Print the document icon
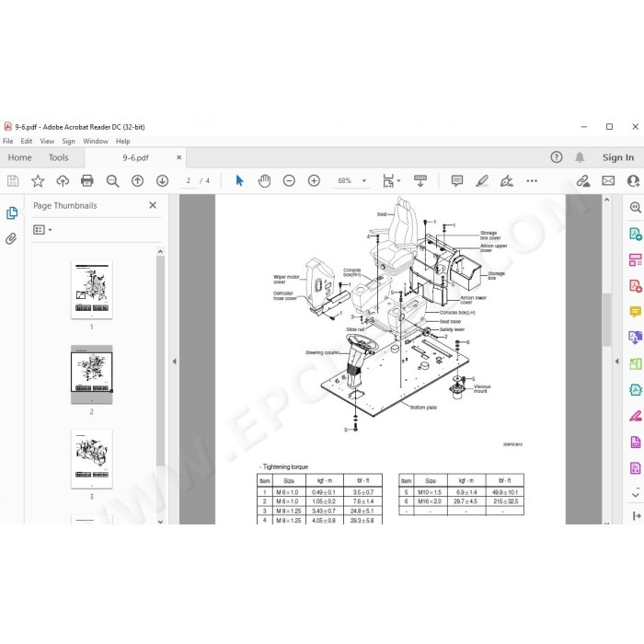644x644 pixels. tap(87, 180)
